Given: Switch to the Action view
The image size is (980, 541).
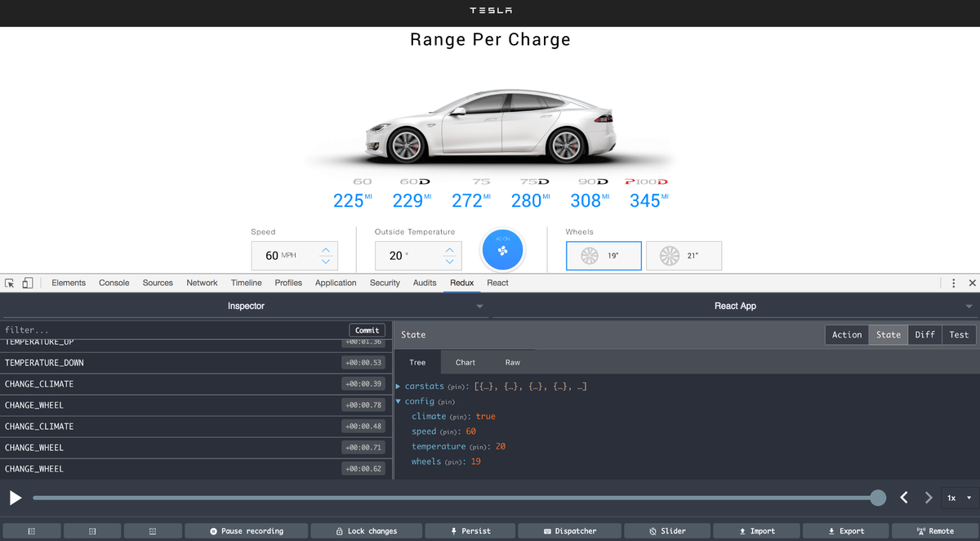Looking at the screenshot, I should click(847, 334).
